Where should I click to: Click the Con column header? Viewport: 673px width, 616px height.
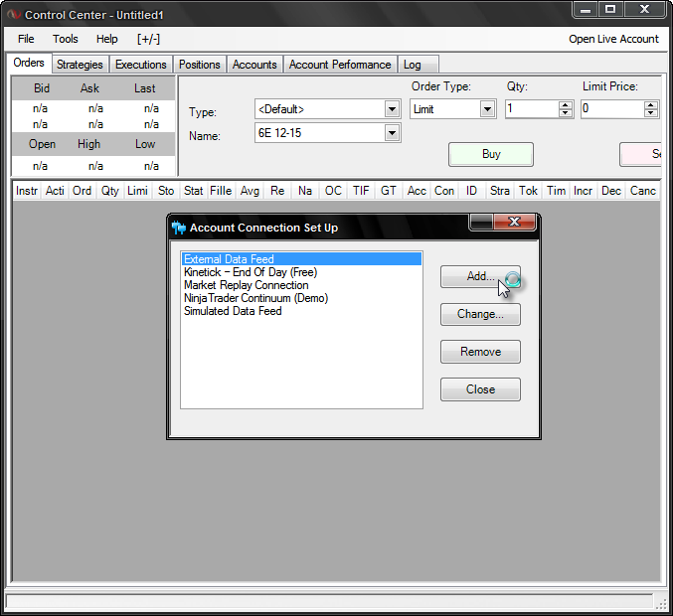pyautogui.click(x=444, y=191)
